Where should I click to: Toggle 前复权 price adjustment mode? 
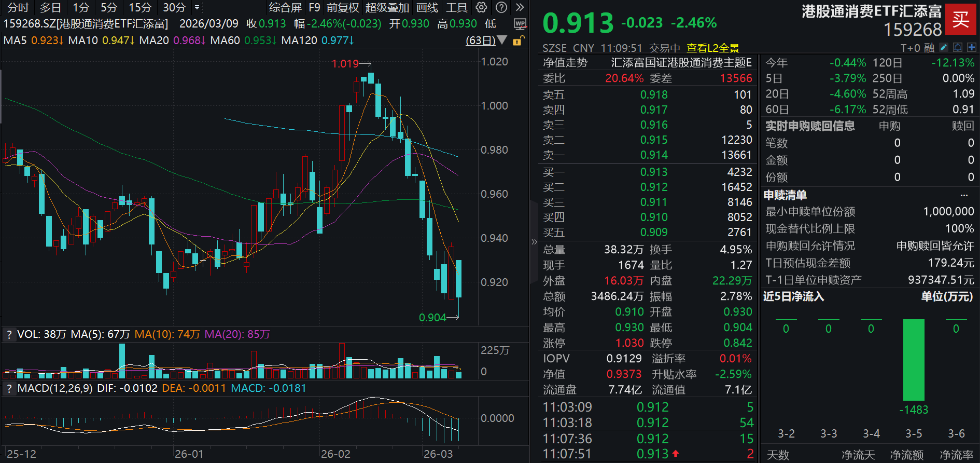(343, 7)
